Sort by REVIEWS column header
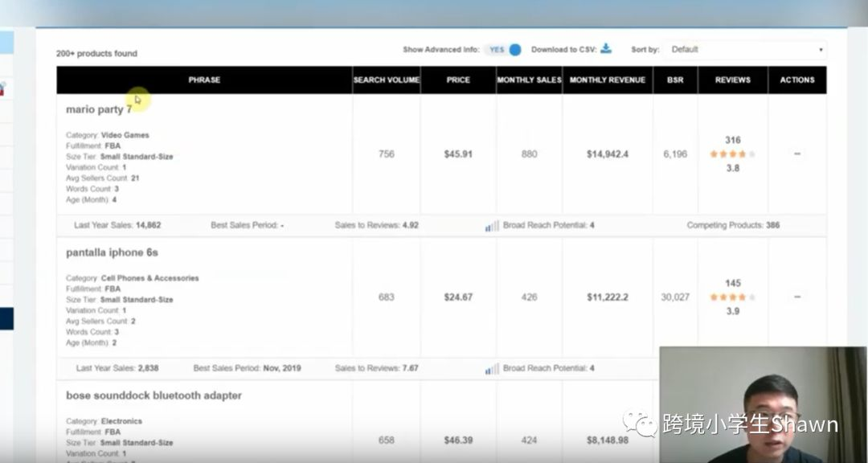The height and width of the screenshot is (463, 868). coord(733,80)
